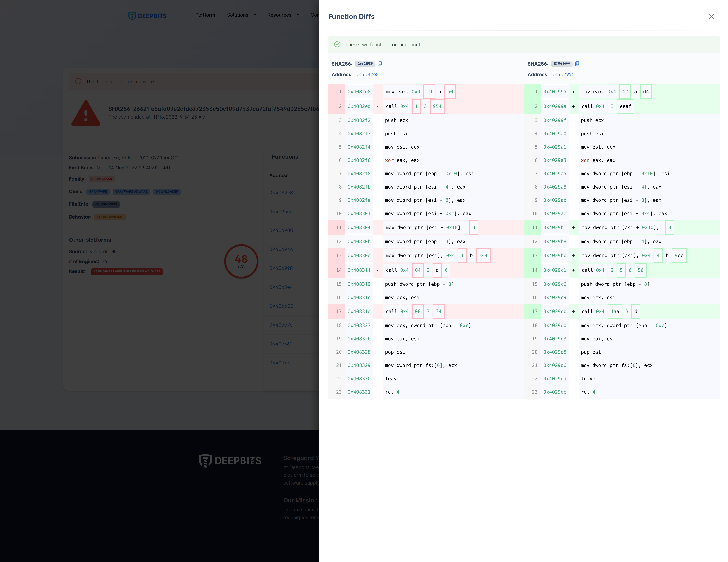Click the DOWNLOADER class tag
This screenshot has width=728, height=562.
(x=167, y=192)
